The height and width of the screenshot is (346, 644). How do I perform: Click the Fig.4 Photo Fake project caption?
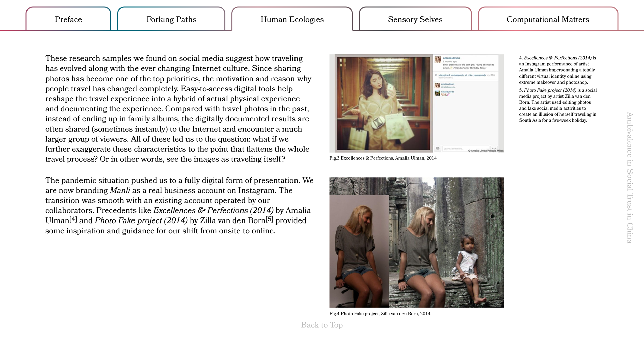pos(380,314)
